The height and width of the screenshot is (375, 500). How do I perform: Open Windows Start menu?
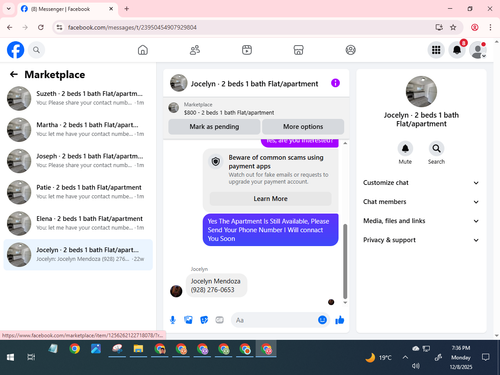click(10, 357)
